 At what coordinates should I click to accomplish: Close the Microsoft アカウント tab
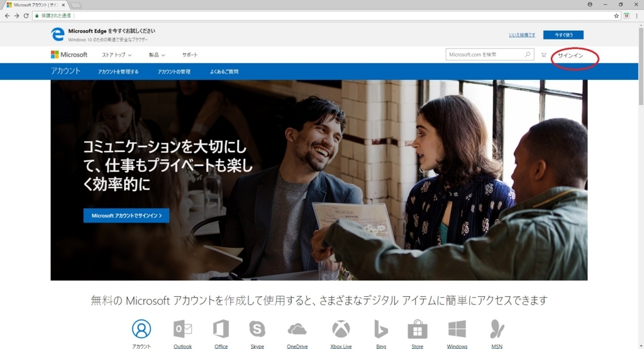(x=64, y=5)
